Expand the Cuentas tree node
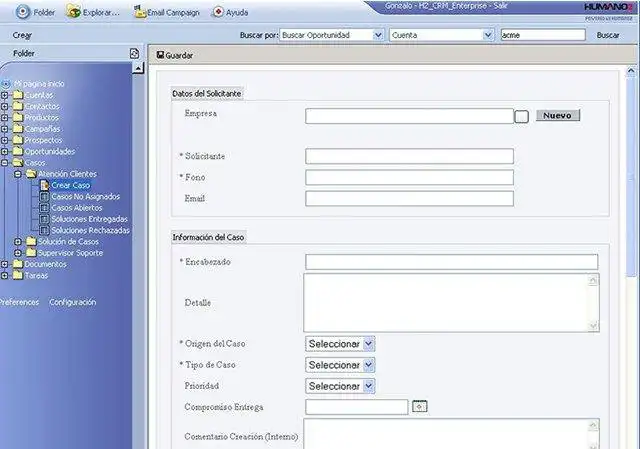640x449 pixels. tap(4, 95)
